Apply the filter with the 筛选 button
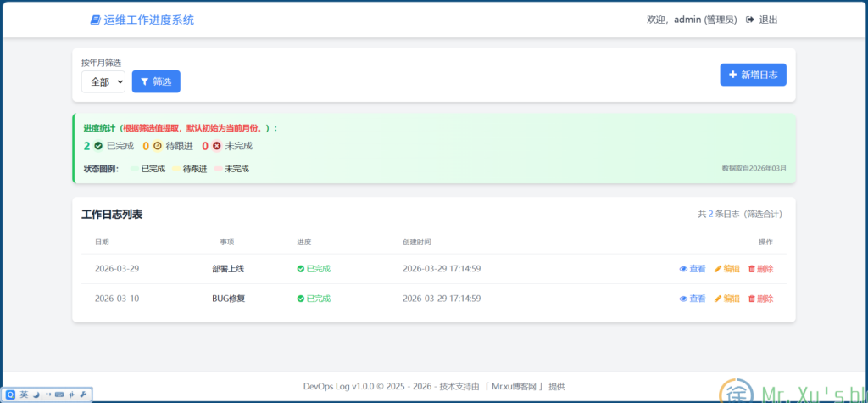Viewport: 868px width, 403px height. click(x=156, y=81)
